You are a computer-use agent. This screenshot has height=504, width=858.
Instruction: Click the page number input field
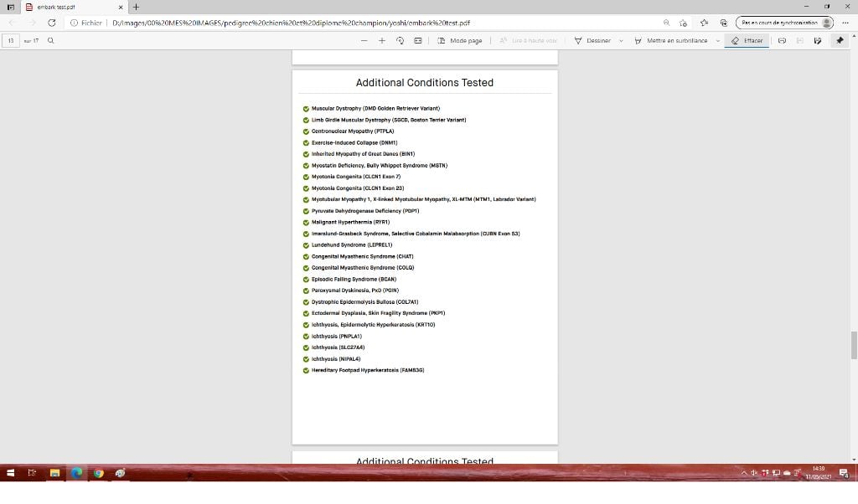click(x=12, y=40)
